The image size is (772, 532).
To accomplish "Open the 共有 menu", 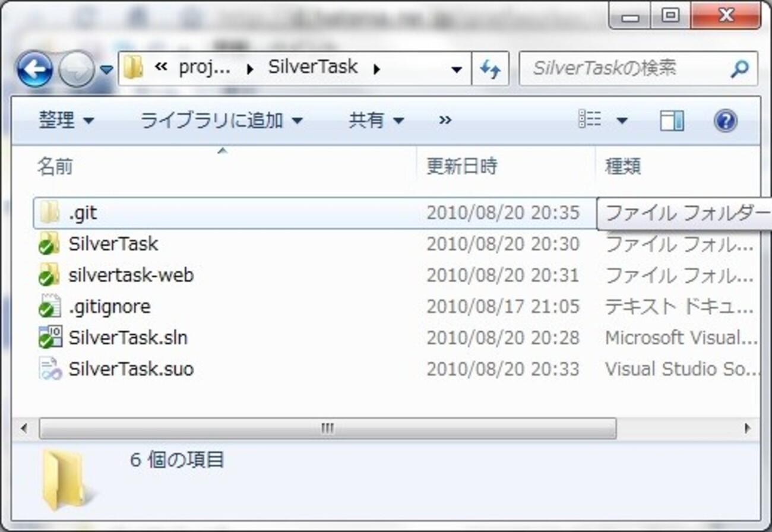I will 376,121.
